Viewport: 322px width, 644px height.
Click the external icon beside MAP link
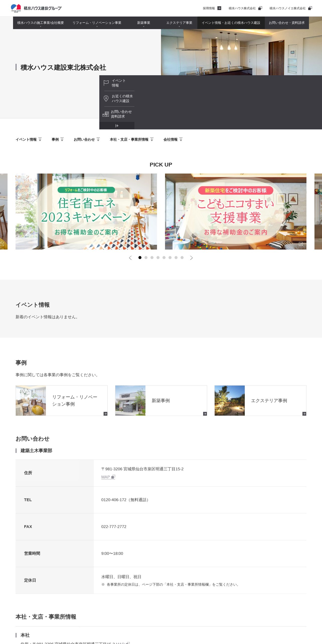point(113,477)
